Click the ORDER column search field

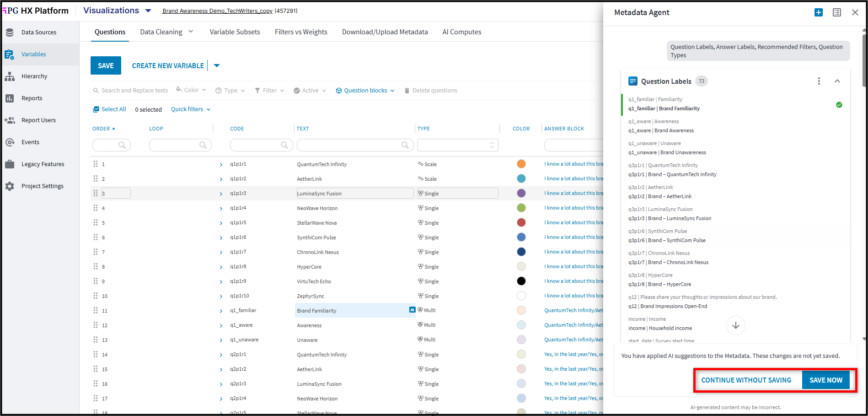point(112,145)
